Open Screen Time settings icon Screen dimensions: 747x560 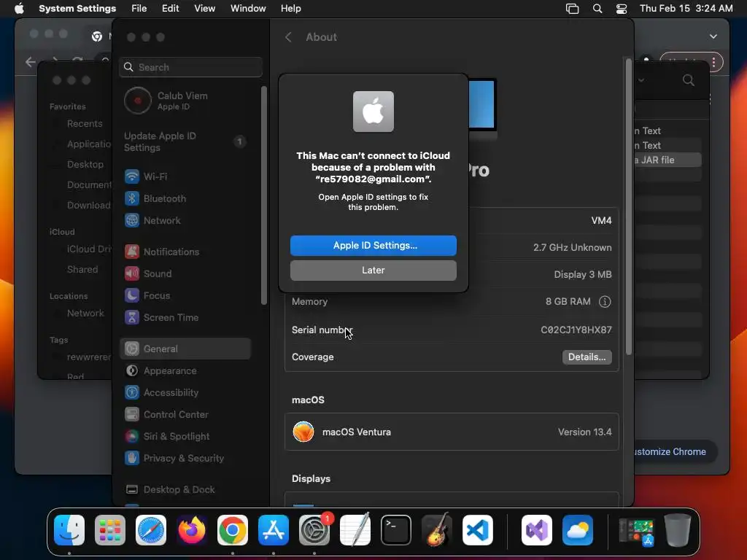tap(132, 317)
